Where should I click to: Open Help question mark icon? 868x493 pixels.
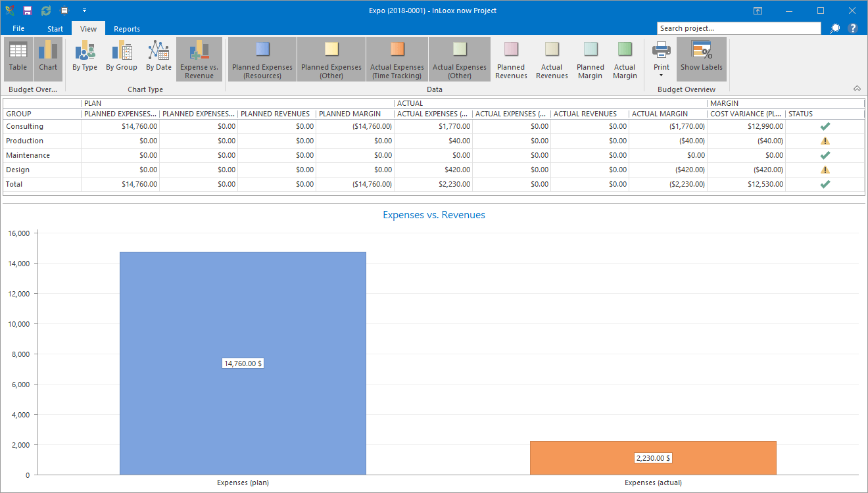coord(853,28)
